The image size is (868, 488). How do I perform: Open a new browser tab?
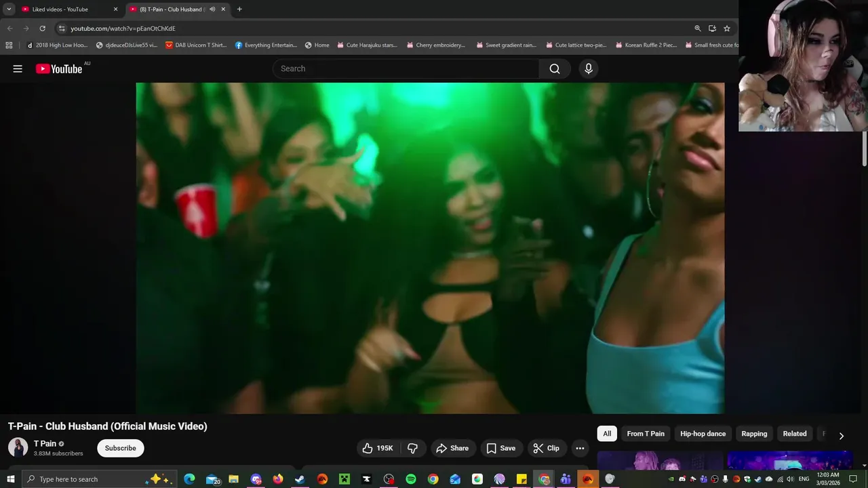click(x=239, y=9)
